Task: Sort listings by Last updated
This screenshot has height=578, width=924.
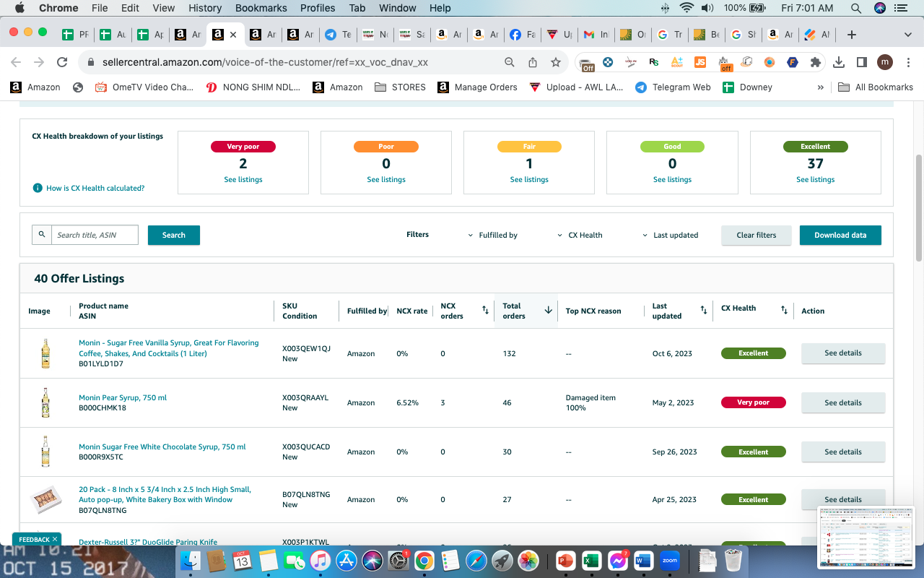Action: tap(704, 311)
